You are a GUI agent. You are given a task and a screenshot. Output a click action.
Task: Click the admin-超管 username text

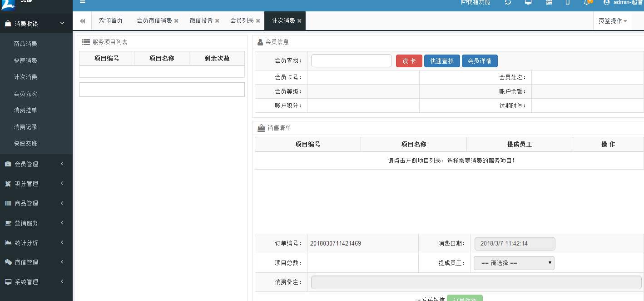point(628,2)
